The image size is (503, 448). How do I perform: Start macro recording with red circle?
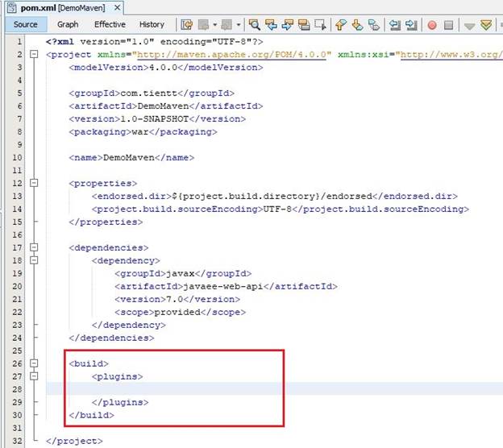[432, 25]
